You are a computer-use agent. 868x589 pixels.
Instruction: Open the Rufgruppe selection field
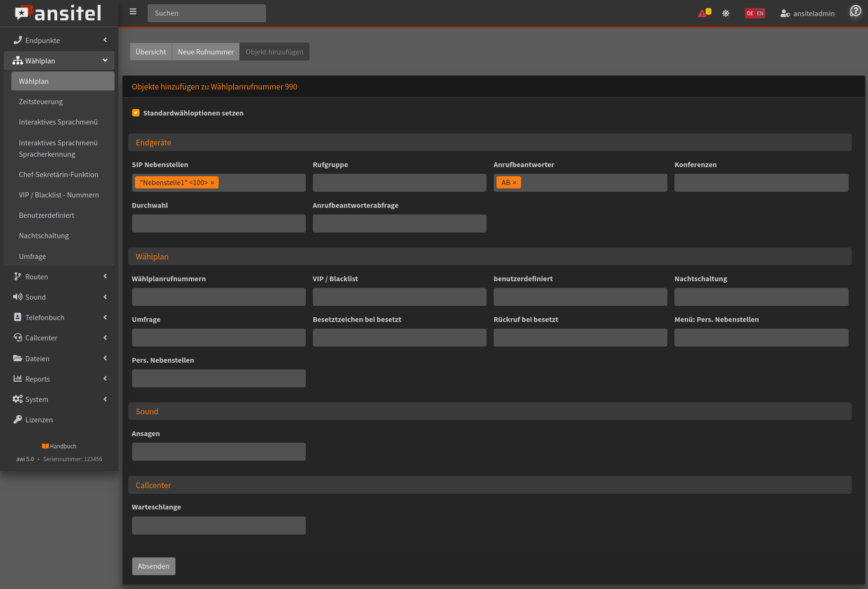399,183
